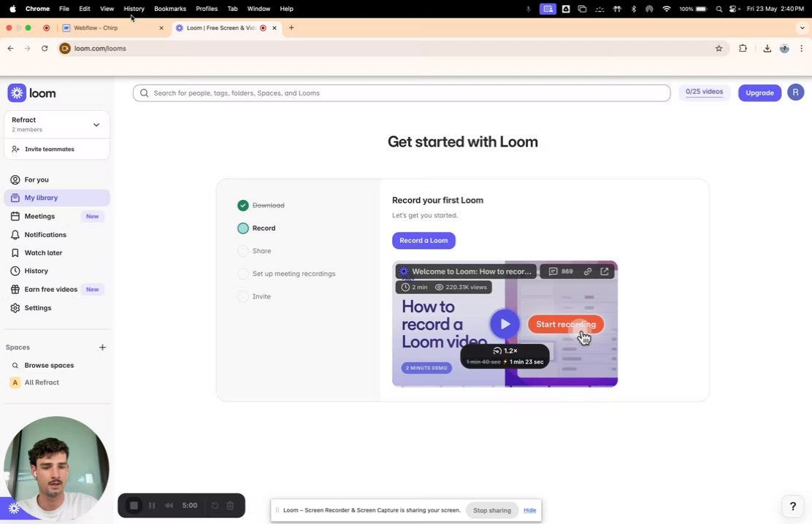This screenshot has width=812, height=524.
Task: Open the help question mark button
Action: [792, 506]
